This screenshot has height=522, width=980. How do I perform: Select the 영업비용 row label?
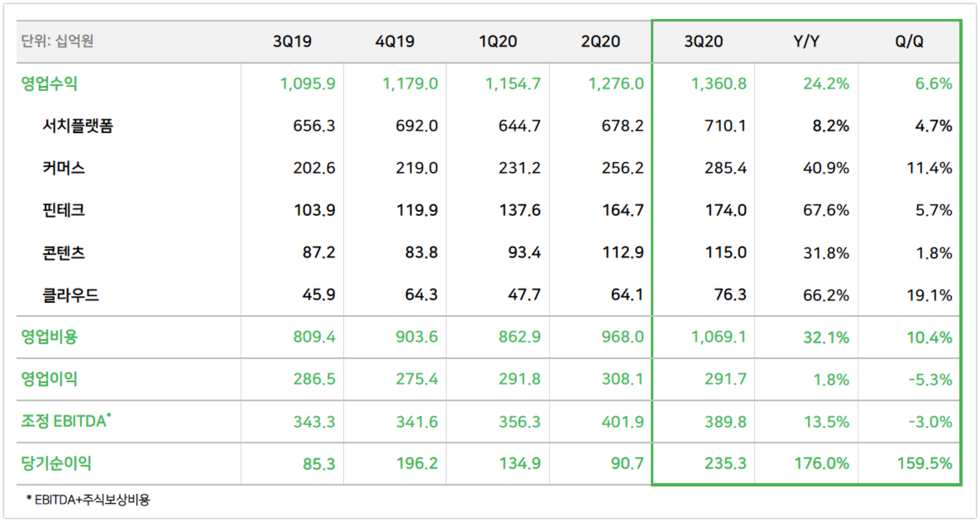[49, 337]
